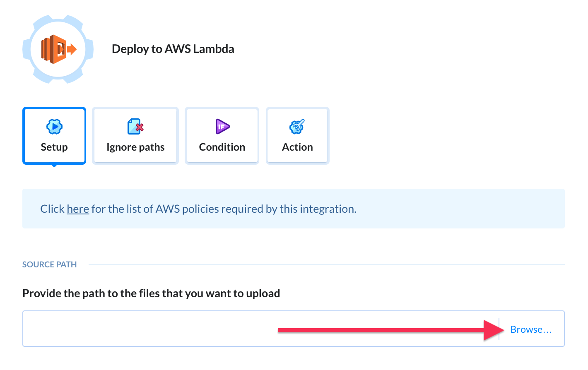This screenshot has width=588, height=370.
Task: Click the Setup gear play icon
Action: point(54,127)
